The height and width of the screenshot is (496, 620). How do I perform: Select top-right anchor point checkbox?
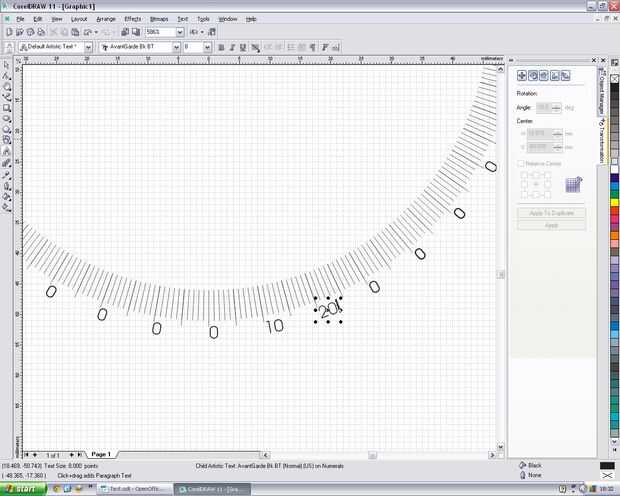pyautogui.click(x=547, y=174)
